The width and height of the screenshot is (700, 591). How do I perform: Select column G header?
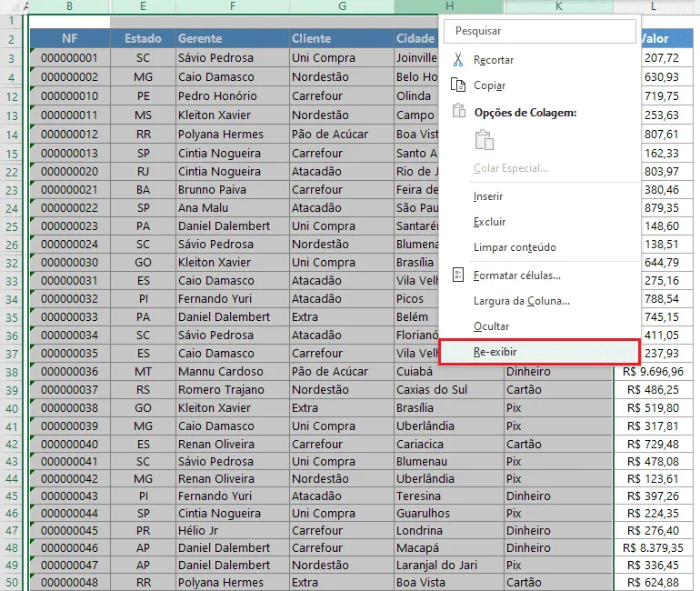point(342,6)
